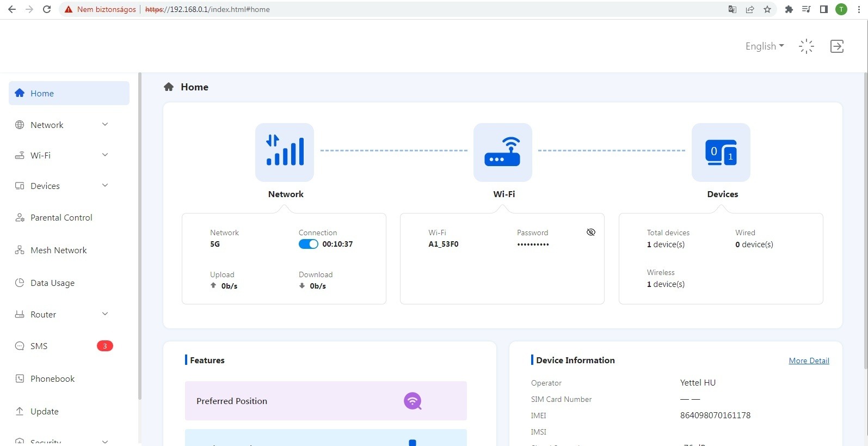
Task: Reload the page in the browser
Action: click(x=47, y=9)
